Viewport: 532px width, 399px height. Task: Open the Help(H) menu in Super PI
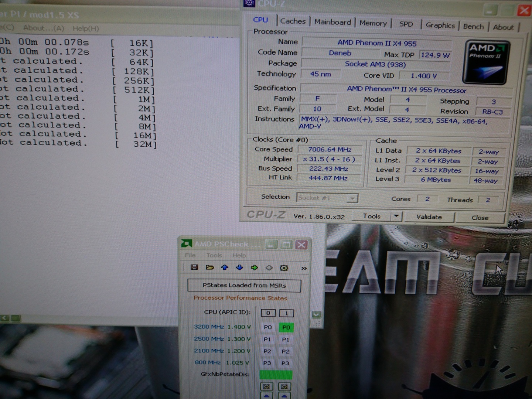(86, 28)
